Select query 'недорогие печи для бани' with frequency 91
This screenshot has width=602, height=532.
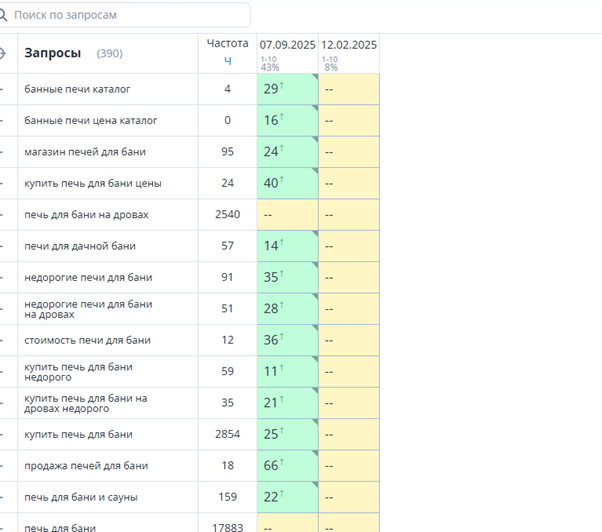[x=88, y=278]
